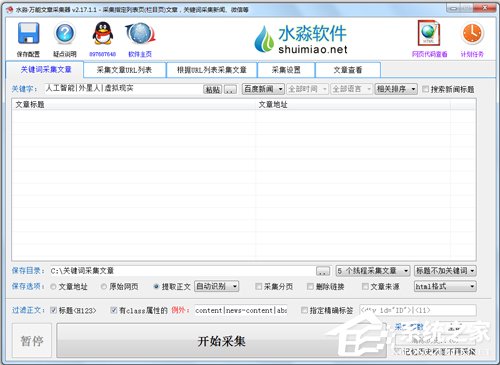Open the 相关排序 sort dropdown

[396, 89]
